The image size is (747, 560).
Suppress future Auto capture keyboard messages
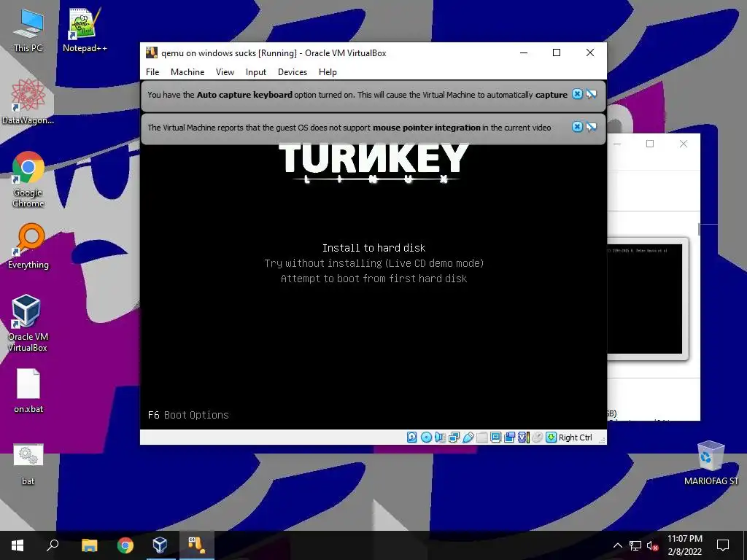tap(591, 94)
